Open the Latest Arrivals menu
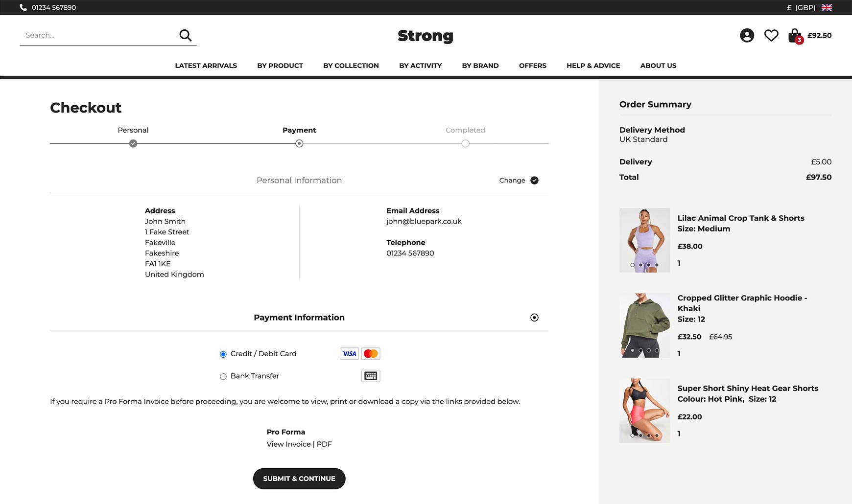This screenshot has height=504, width=852. click(x=206, y=66)
